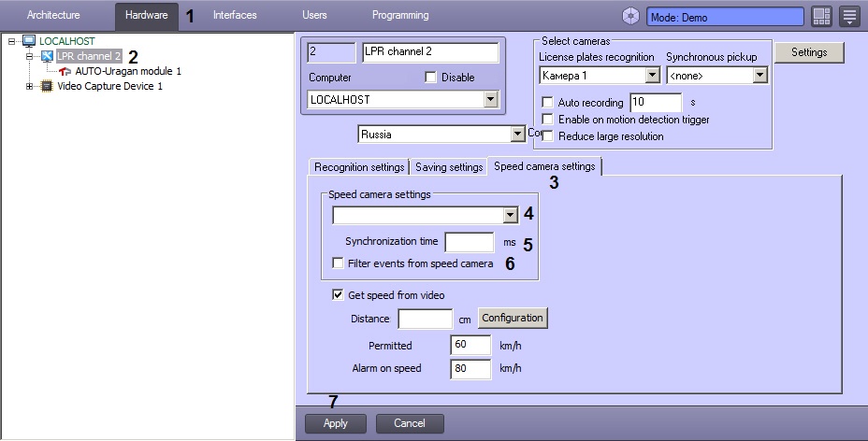This screenshot has height=441, width=868.
Task: Click the Distance input field
Action: click(426, 319)
